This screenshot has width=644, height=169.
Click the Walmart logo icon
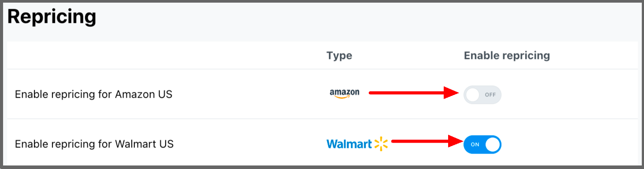(357, 144)
